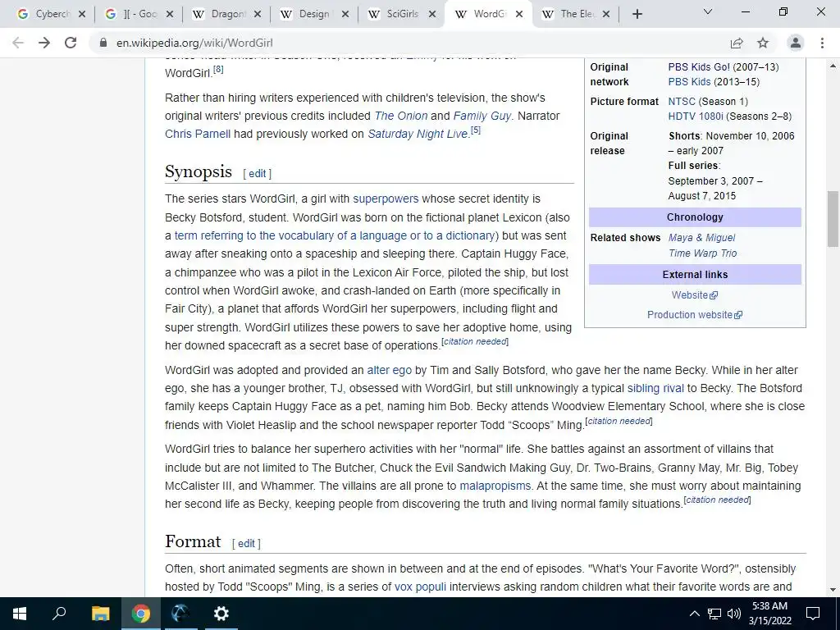
Task: Open the network icon in system tray
Action: pyautogui.click(x=714, y=614)
